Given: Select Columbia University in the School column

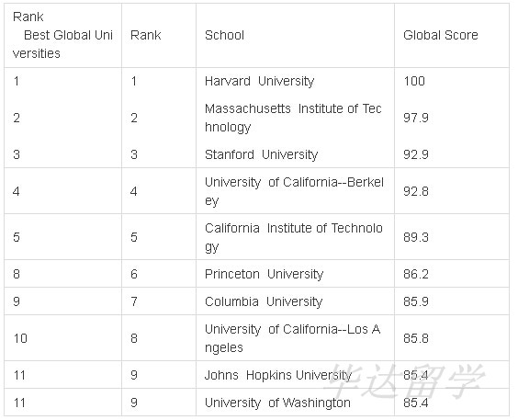Looking at the screenshot, I should tap(264, 301).
